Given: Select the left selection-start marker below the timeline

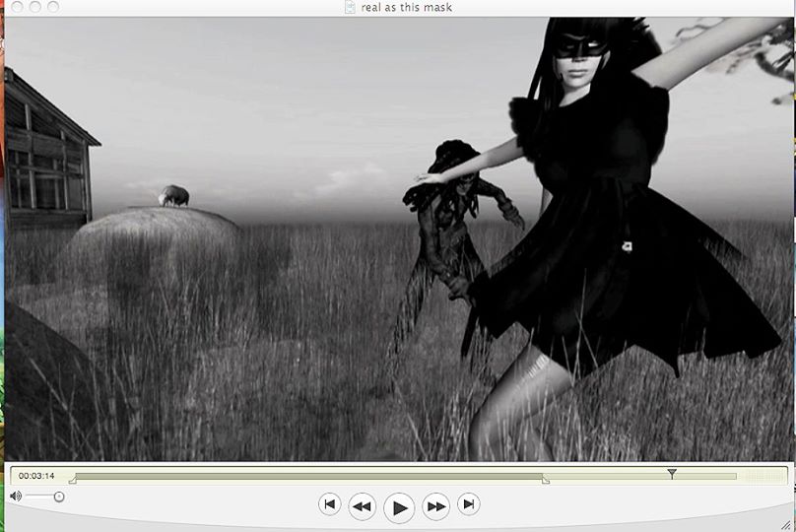Looking at the screenshot, I should point(72,482).
